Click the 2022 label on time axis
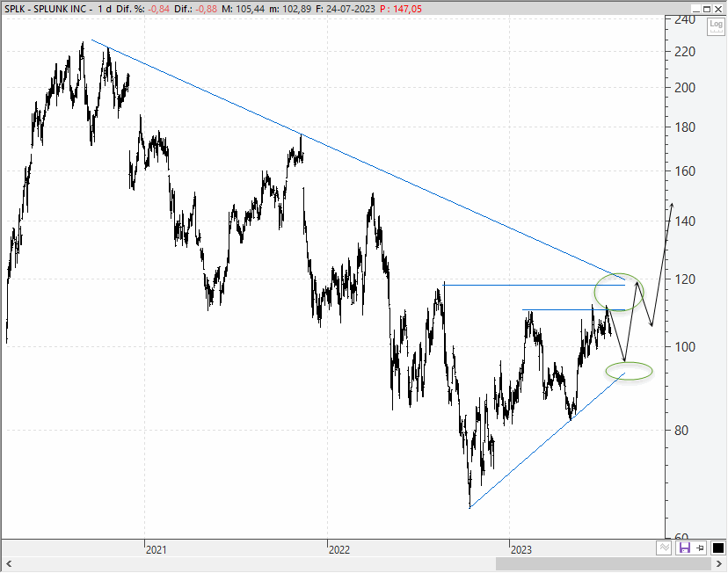728x573 pixels. pos(339,550)
